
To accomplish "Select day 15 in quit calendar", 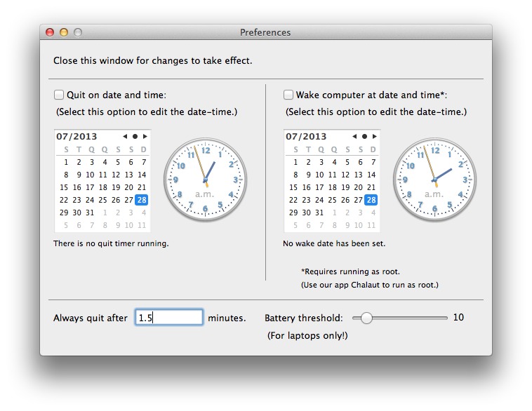I will 64,187.
